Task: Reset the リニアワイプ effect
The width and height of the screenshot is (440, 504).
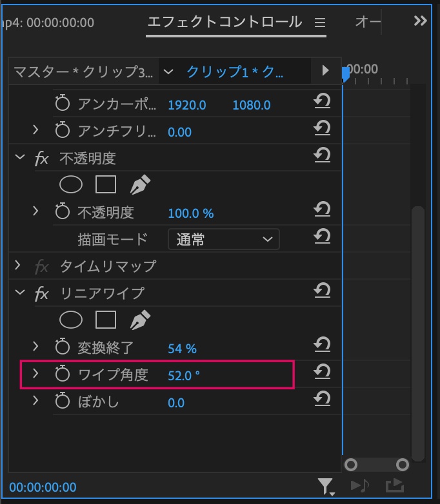Action: (x=322, y=290)
